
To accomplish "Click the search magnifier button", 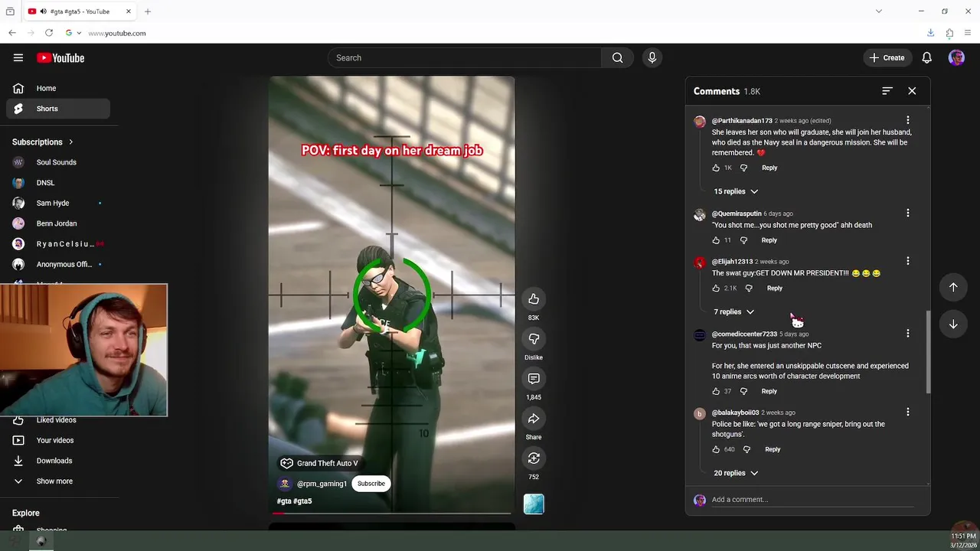I will [617, 57].
